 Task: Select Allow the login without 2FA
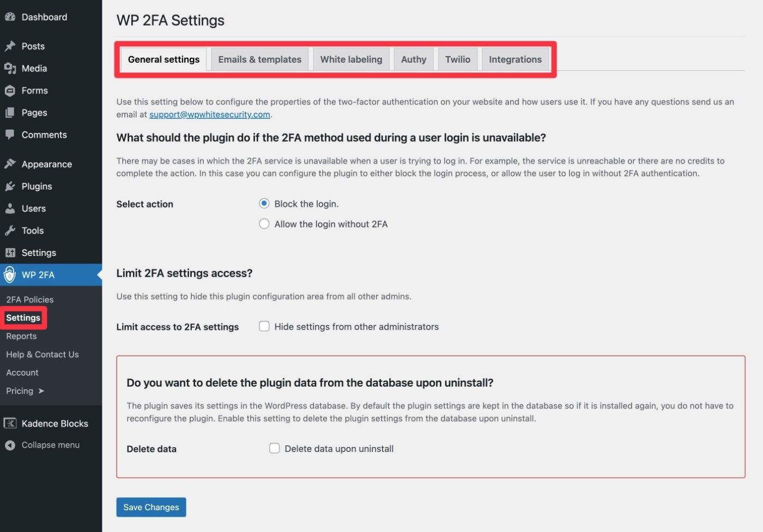point(264,224)
